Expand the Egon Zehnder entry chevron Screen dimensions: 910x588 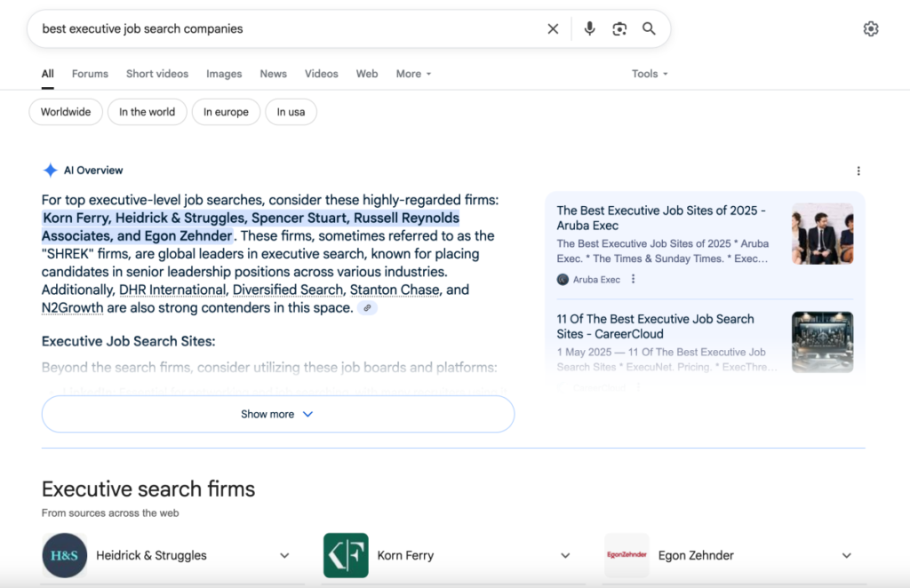pos(847,555)
